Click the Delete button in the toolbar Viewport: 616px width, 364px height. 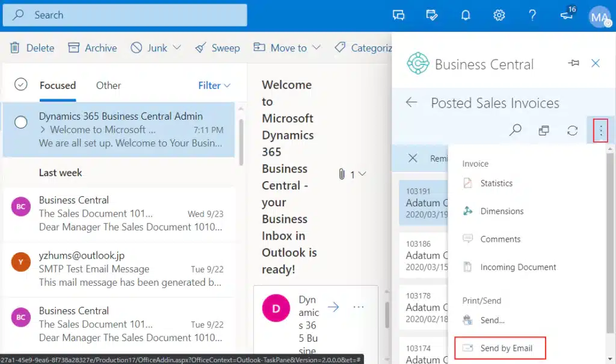coord(32,48)
